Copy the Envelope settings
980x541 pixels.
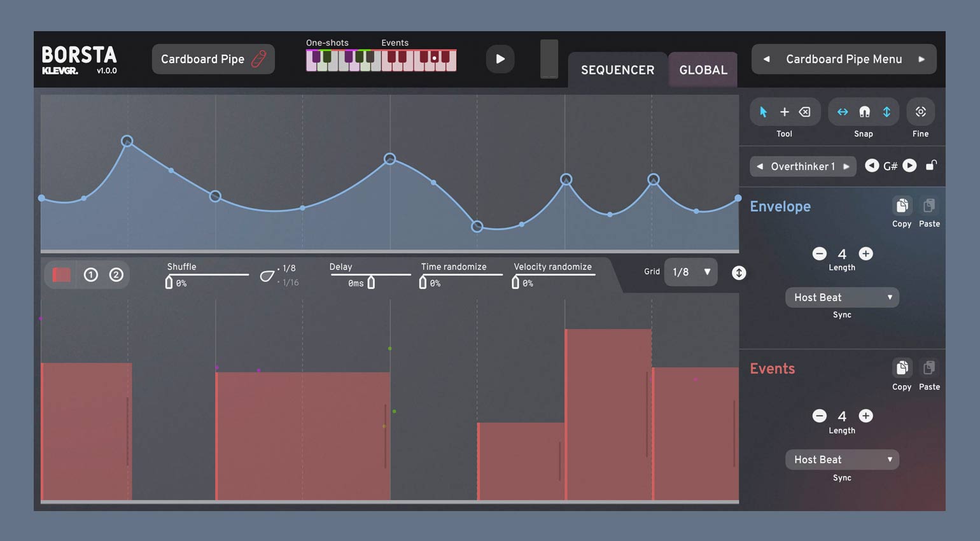(x=902, y=206)
